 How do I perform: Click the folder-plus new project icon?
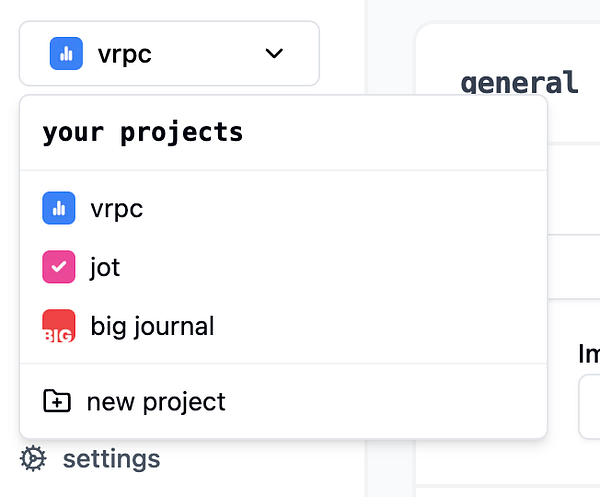[x=57, y=402]
